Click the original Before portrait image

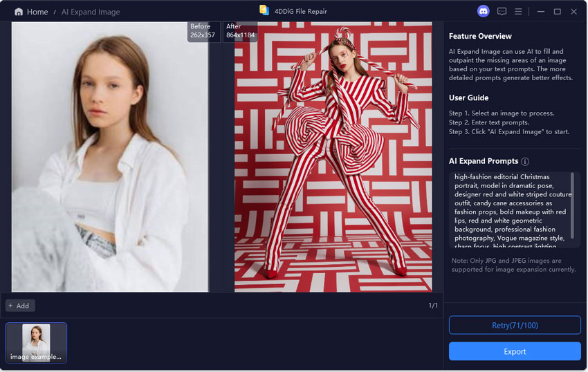point(110,157)
